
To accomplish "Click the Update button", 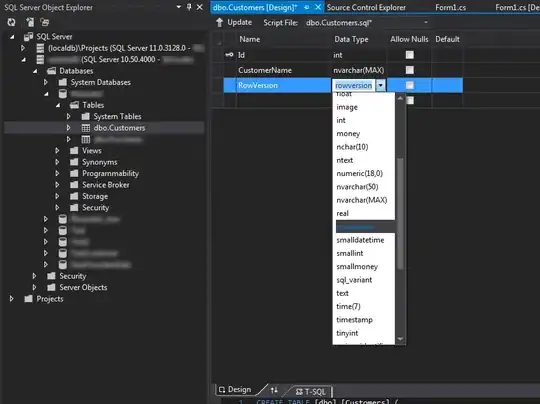I will click(234, 23).
